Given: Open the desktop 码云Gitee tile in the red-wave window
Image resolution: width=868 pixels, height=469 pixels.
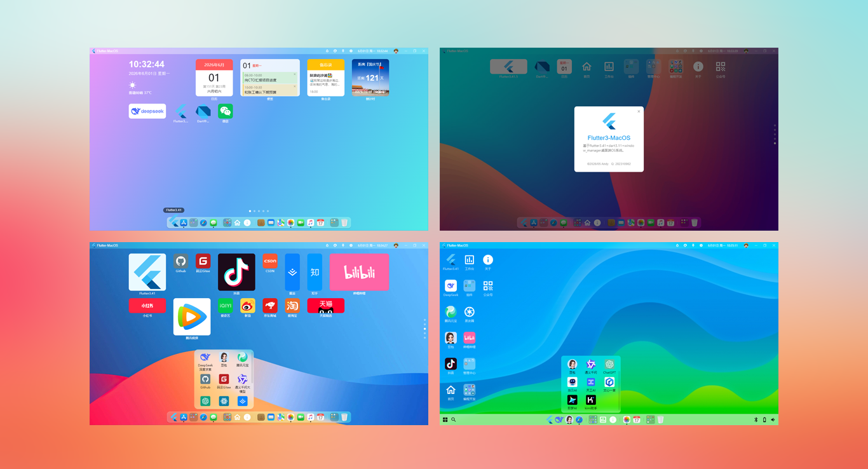Looking at the screenshot, I should coord(203,261).
